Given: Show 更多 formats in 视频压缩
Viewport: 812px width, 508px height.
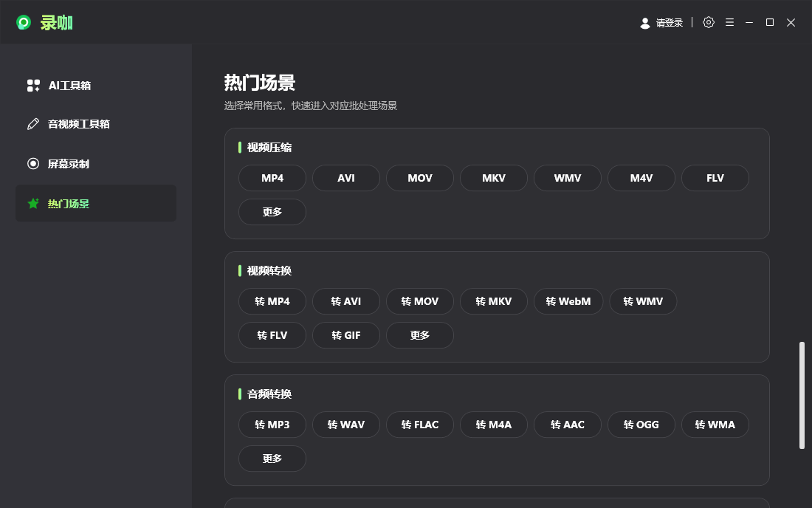Looking at the screenshot, I should point(272,212).
